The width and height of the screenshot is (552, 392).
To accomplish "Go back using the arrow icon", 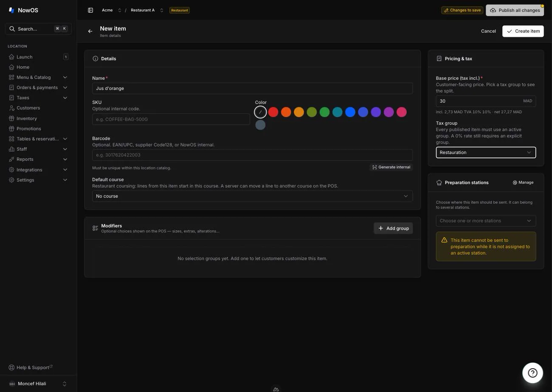I will coord(90,31).
